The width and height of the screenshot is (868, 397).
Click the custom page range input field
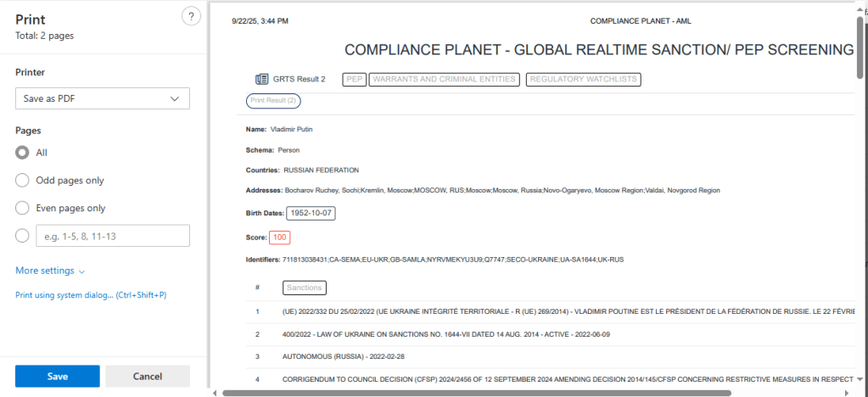[x=113, y=236]
